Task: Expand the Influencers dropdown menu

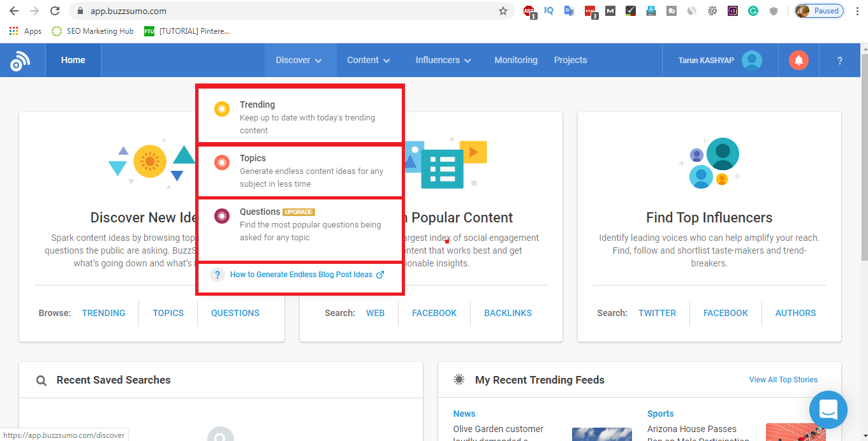Action: tap(443, 60)
